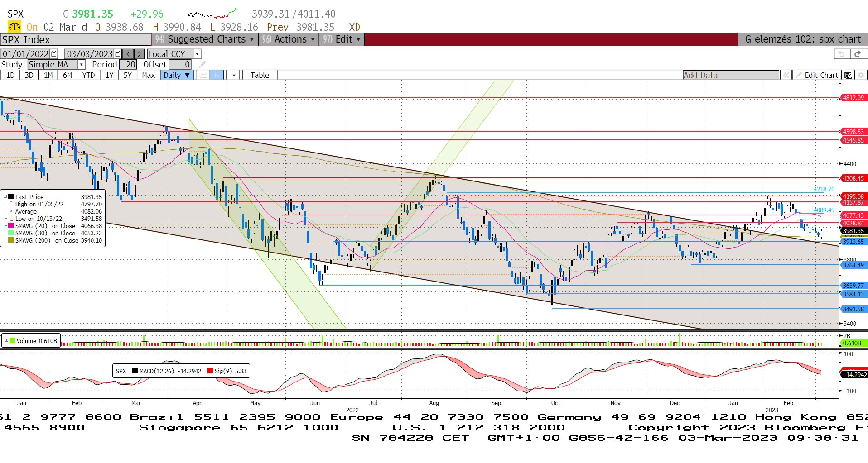The height and width of the screenshot is (463, 868).
Task: Open the end date calendar picker
Action: tap(118, 54)
